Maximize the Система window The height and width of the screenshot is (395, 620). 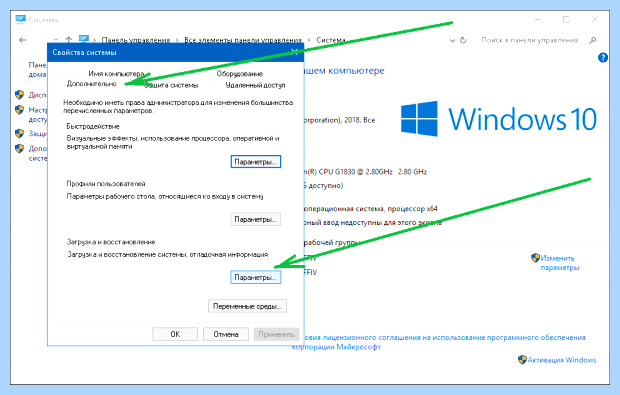pyautogui.click(x=566, y=19)
